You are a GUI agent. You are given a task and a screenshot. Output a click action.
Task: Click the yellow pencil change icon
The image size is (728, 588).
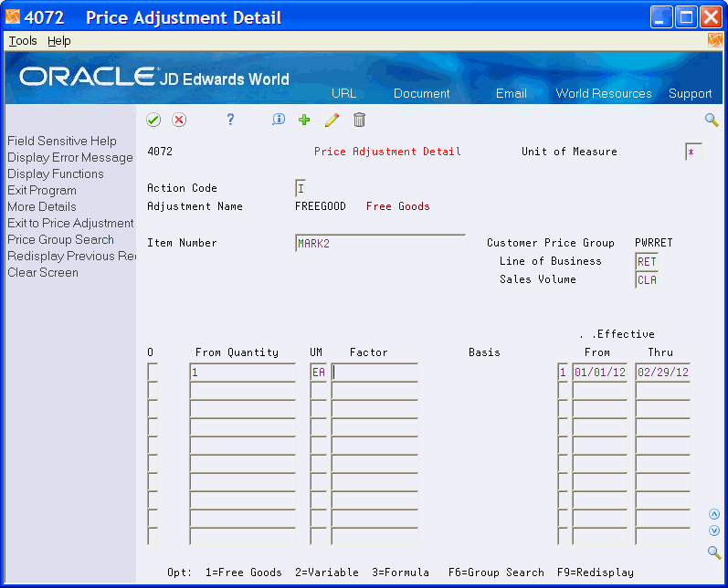332,120
